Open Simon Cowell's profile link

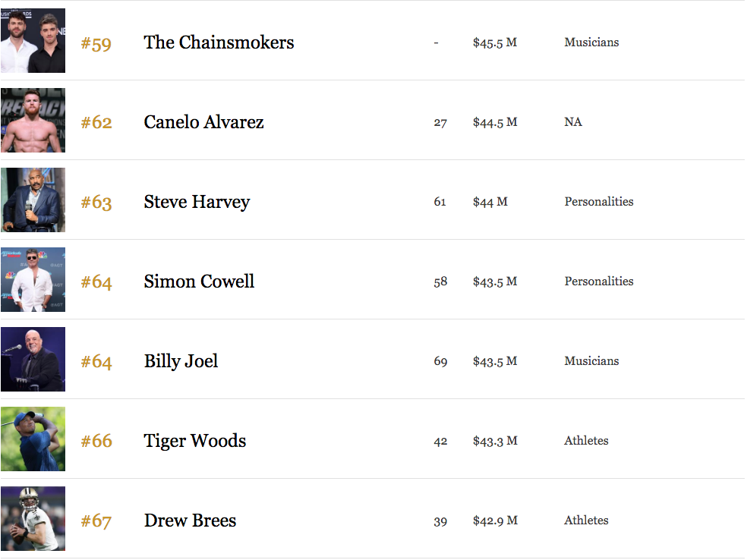point(199,282)
